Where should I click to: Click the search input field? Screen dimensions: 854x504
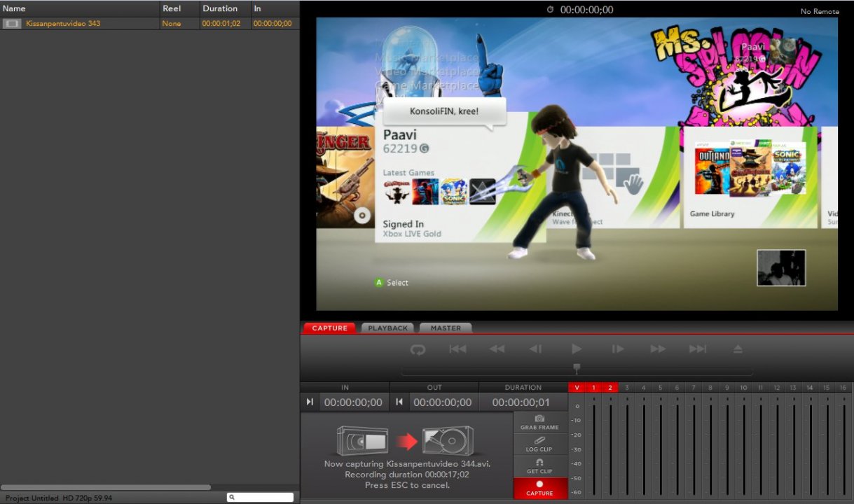[x=260, y=498]
